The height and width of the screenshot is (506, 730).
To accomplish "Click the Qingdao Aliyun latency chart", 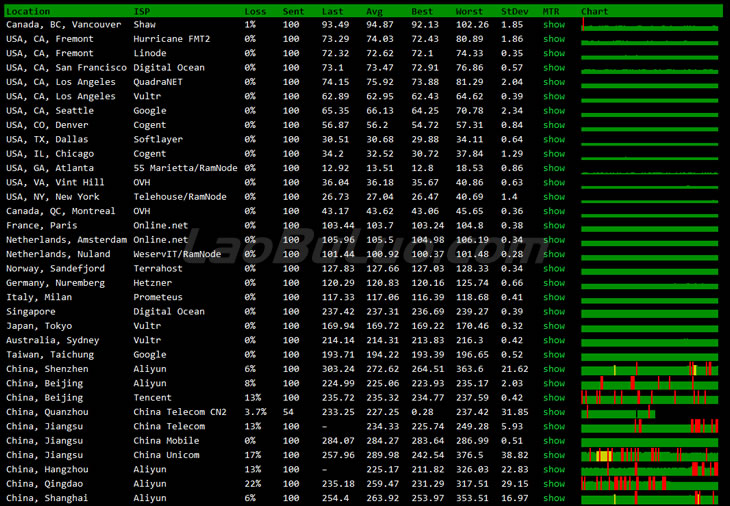I will click(649, 484).
